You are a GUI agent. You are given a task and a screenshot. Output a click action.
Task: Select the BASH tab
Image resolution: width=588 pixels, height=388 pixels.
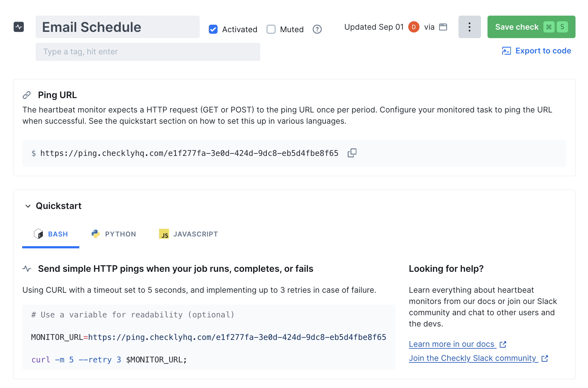(51, 234)
